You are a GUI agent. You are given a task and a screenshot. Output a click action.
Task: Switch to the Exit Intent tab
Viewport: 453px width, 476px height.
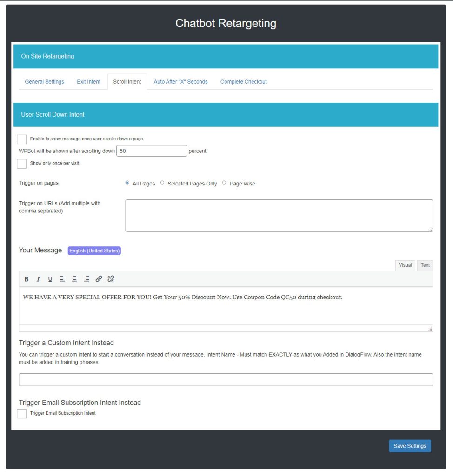pos(88,81)
